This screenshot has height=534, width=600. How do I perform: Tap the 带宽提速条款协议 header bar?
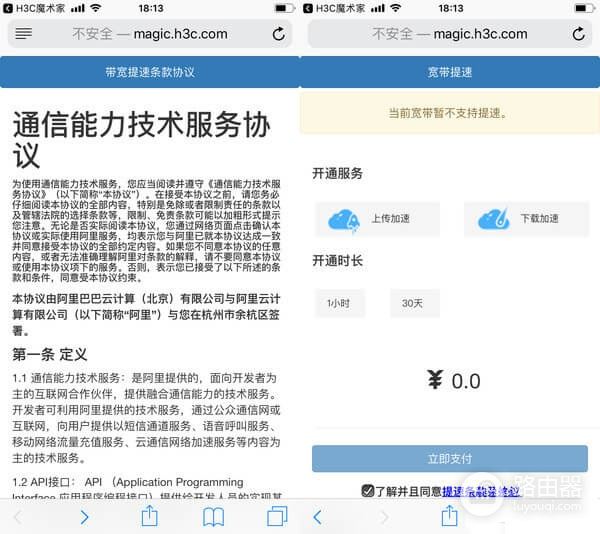click(x=150, y=72)
